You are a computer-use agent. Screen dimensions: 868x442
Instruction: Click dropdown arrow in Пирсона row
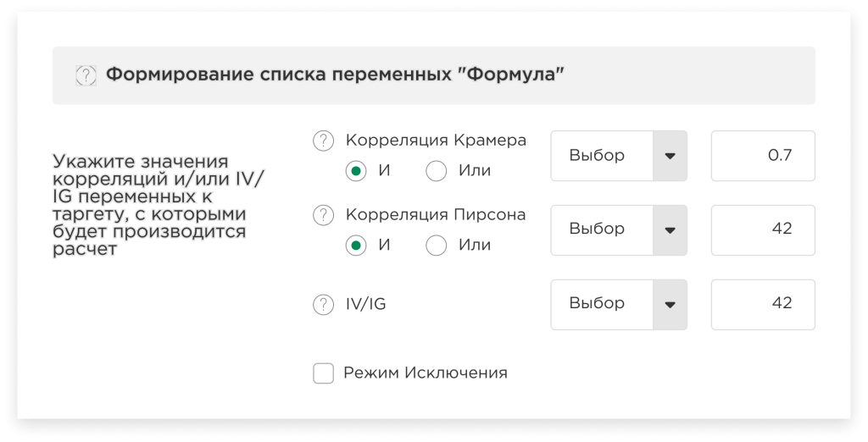670,230
